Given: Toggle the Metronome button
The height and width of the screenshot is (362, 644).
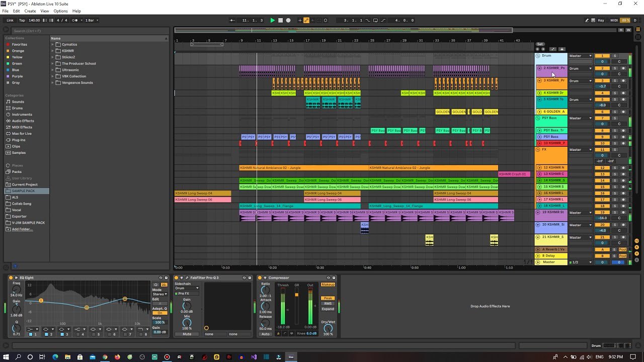Looking at the screenshot, I should point(75,20).
